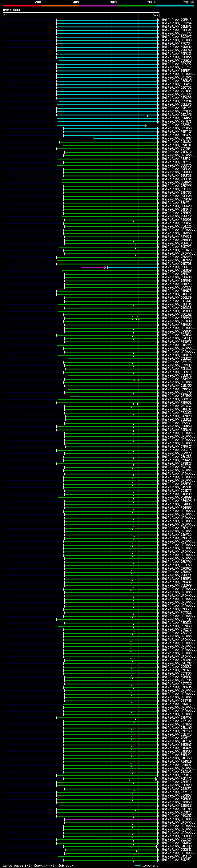Select the UniRef100_C3Y126 label

tap(177, 362)
